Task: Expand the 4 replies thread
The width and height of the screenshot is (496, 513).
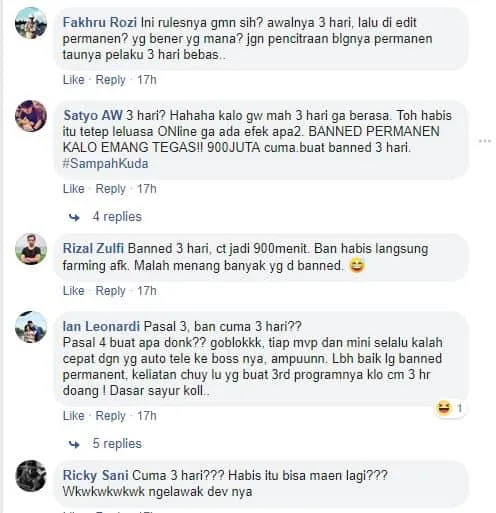Action: click(117, 217)
